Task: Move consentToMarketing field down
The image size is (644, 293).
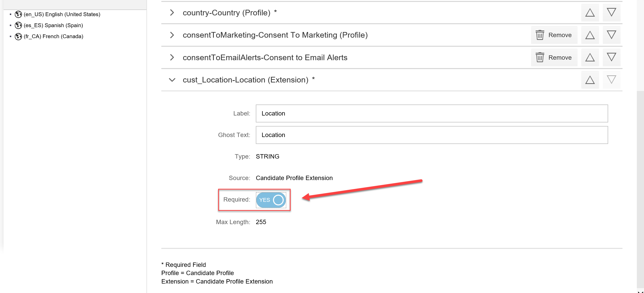Action: pyautogui.click(x=611, y=35)
